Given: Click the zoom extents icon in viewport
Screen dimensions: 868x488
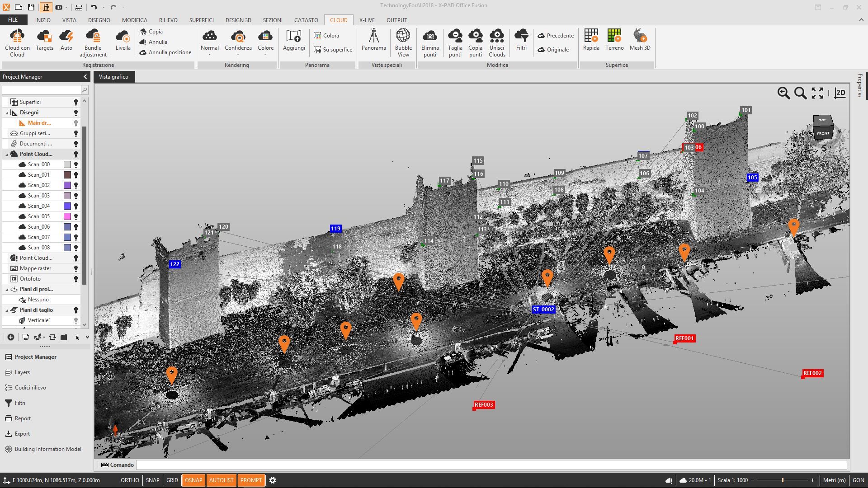Looking at the screenshot, I should click(817, 93).
